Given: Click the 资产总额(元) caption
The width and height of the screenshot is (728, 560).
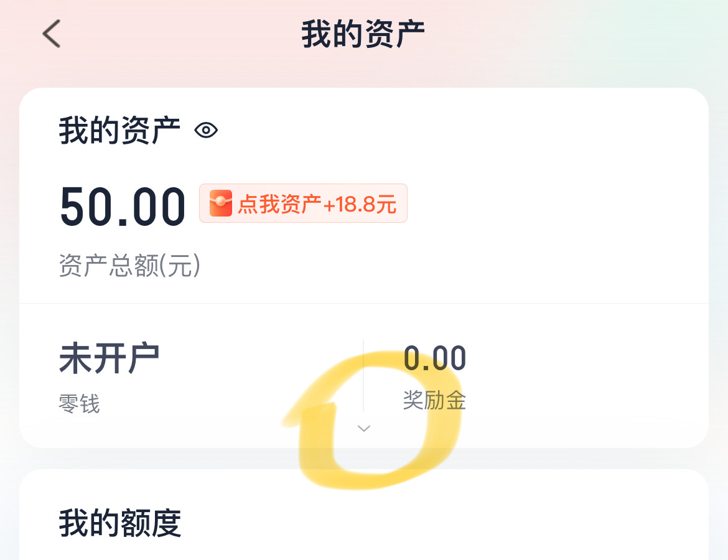Looking at the screenshot, I should (x=129, y=266).
